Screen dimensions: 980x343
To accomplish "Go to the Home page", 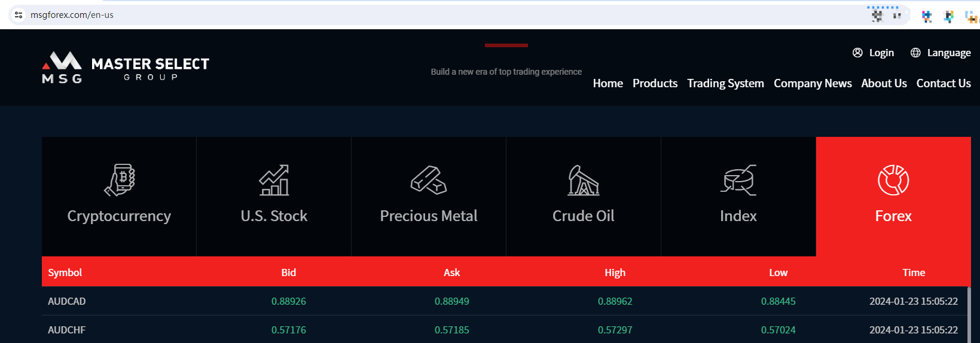I will click(x=607, y=83).
